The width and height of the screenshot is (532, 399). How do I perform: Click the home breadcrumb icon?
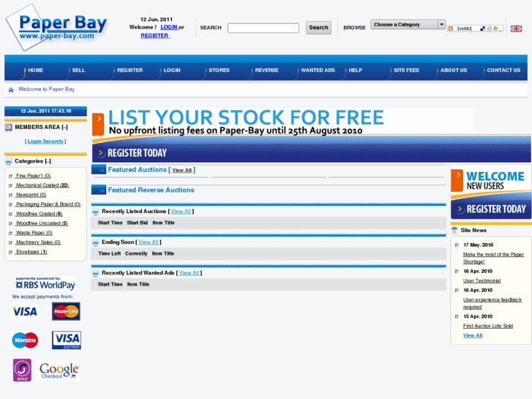point(11,89)
